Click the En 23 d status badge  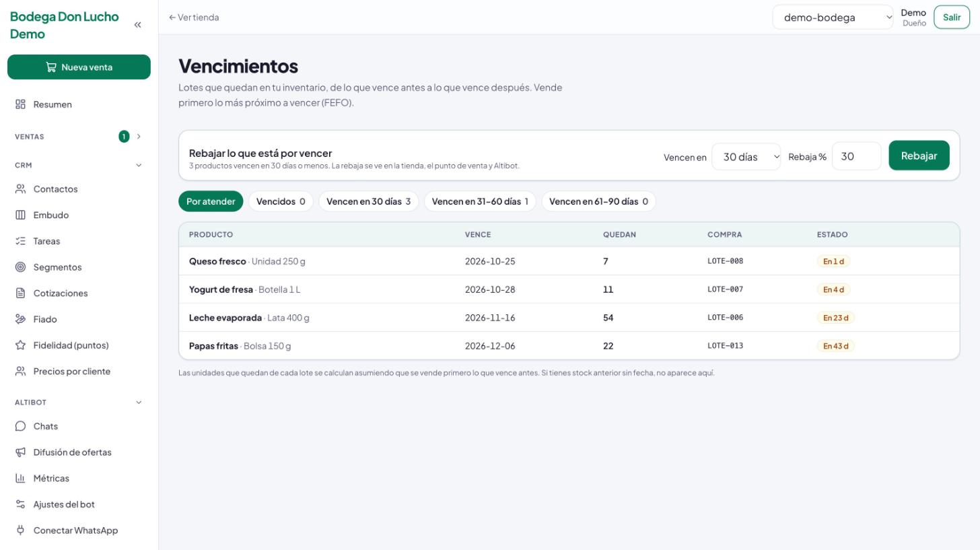[x=836, y=318]
